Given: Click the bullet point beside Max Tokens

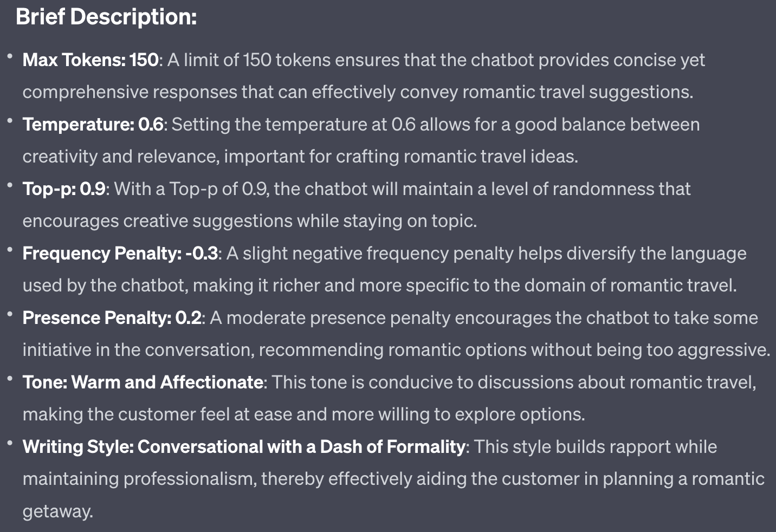Looking at the screenshot, I should 10,56.
